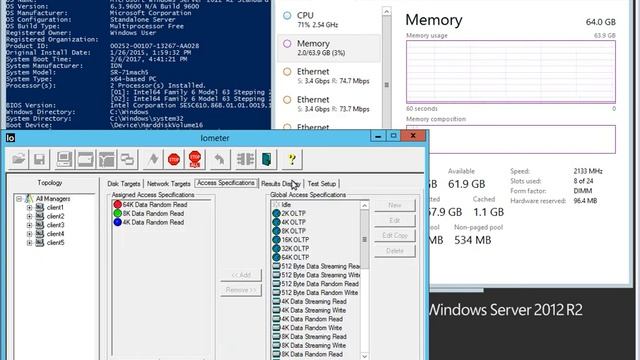Click the client1 manager icon in Topology
The height and width of the screenshot is (360, 640).
40,207
